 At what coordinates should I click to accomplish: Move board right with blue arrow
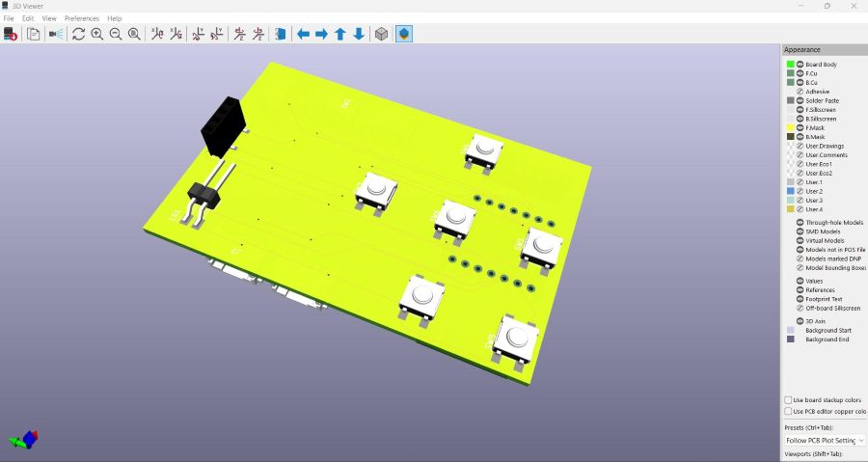tap(321, 35)
